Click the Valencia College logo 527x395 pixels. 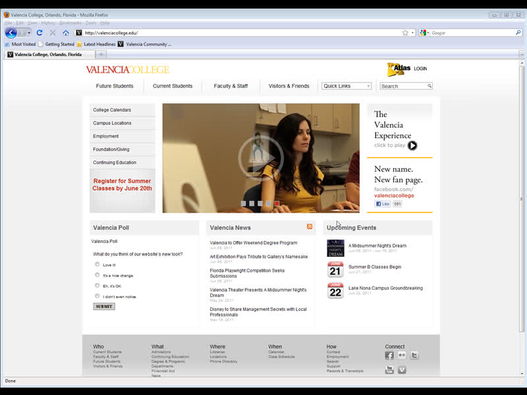pyautogui.click(x=127, y=70)
